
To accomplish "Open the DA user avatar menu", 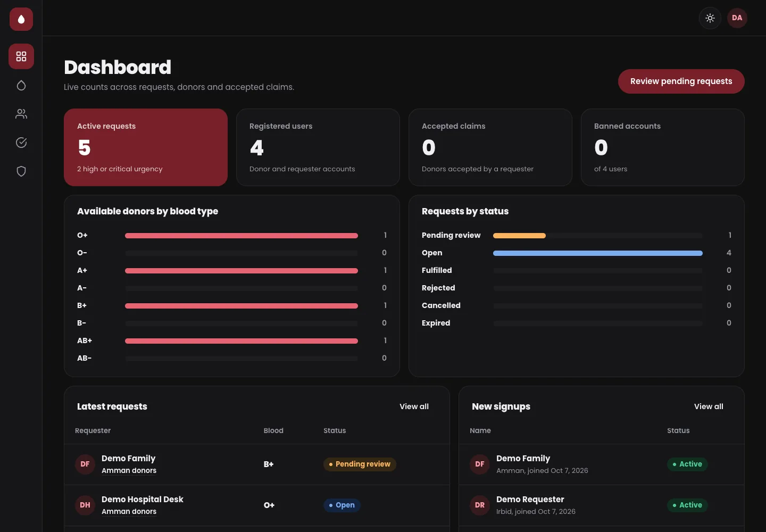I will [737, 18].
